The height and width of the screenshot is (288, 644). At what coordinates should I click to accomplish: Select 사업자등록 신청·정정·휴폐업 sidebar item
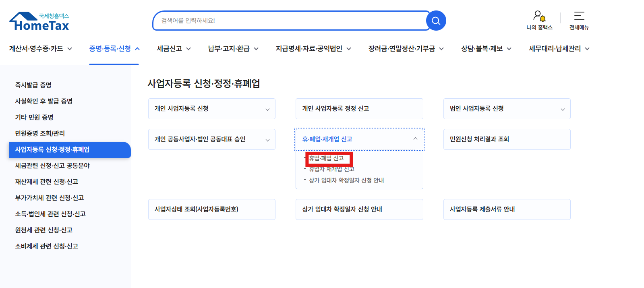coord(70,150)
